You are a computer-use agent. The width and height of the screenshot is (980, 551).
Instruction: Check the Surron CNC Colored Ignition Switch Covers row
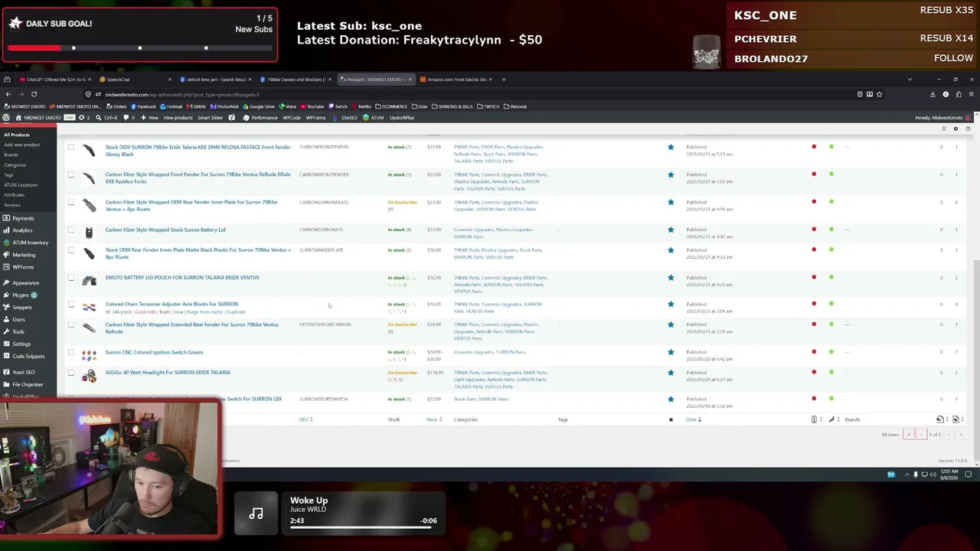pyautogui.click(x=71, y=352)
